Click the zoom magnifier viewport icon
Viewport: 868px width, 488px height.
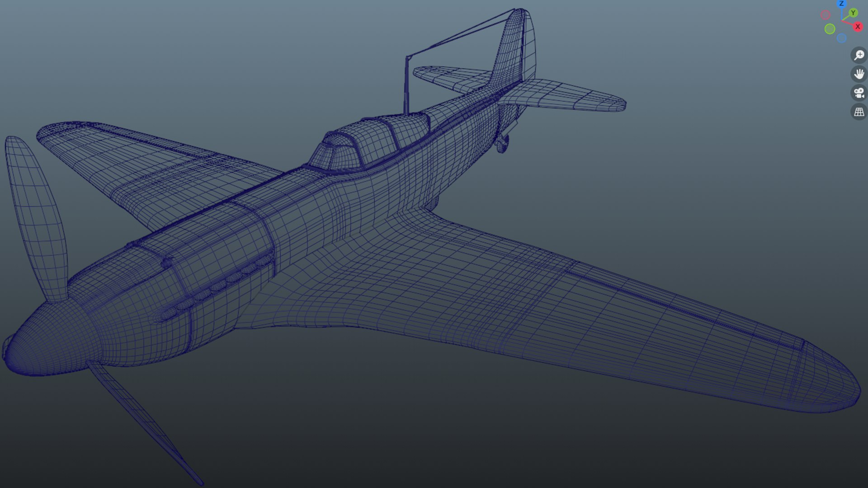coord(859,55)
